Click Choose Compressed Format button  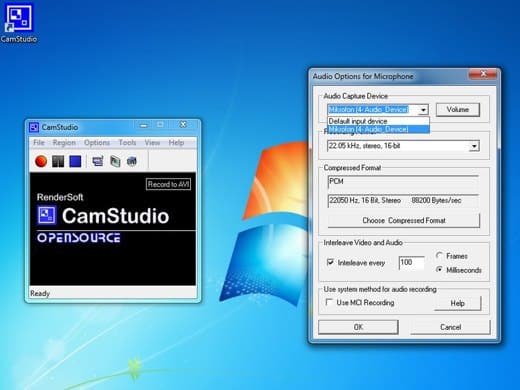click(x=404, y=221)
